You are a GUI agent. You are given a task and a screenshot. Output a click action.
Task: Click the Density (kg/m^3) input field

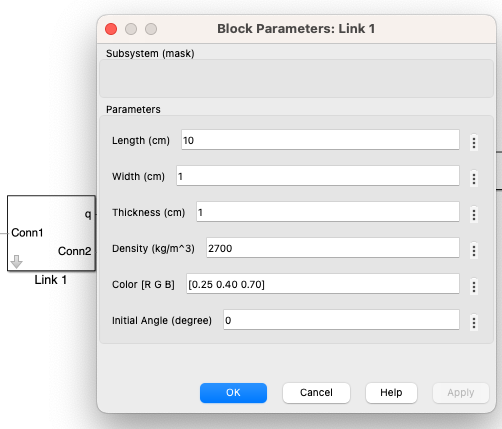[x=333, y=248]
